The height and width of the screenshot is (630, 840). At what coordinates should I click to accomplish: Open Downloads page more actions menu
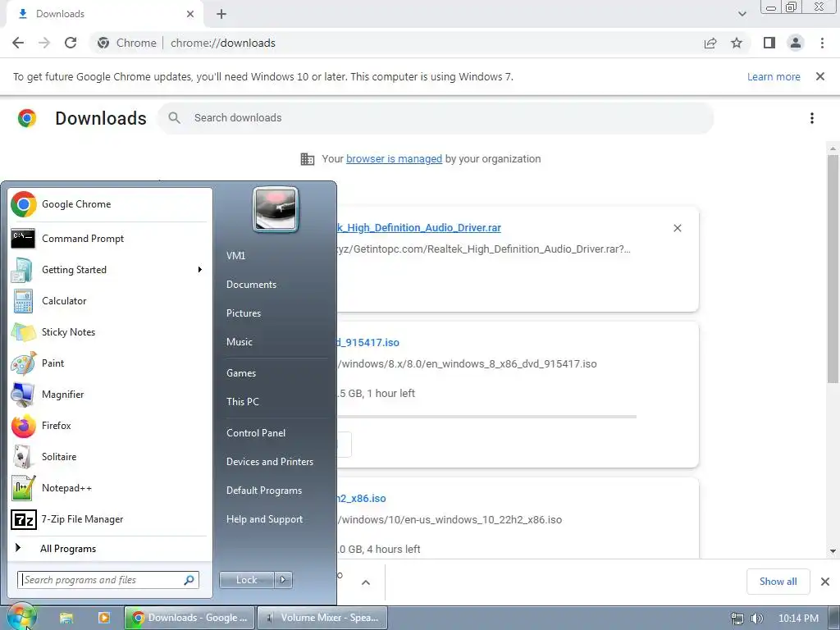(x=812, y=118)
